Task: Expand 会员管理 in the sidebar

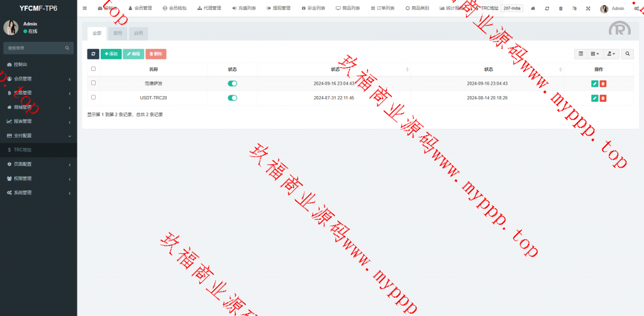Action: pyautogui.click(x=38, y=79)
